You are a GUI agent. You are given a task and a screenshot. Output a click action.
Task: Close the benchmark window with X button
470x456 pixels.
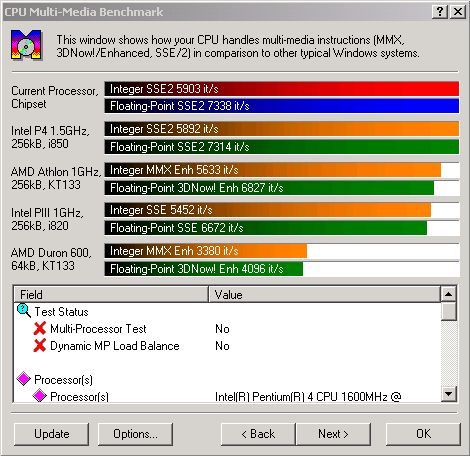(458, 12)
